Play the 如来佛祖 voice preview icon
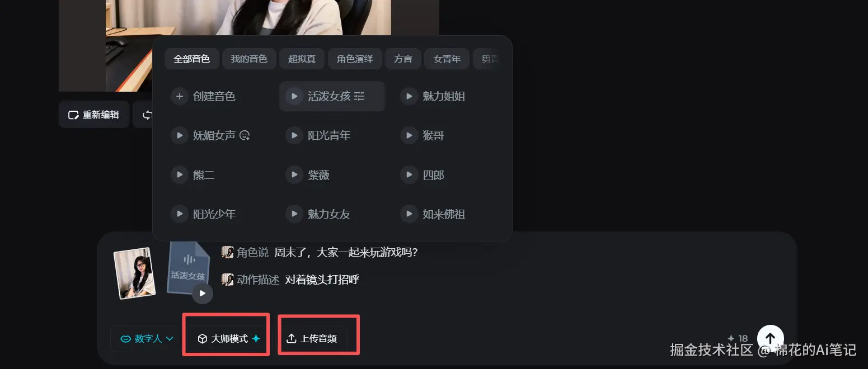The height and width of the screenshot is (369, 868). (x=409, y=214)
